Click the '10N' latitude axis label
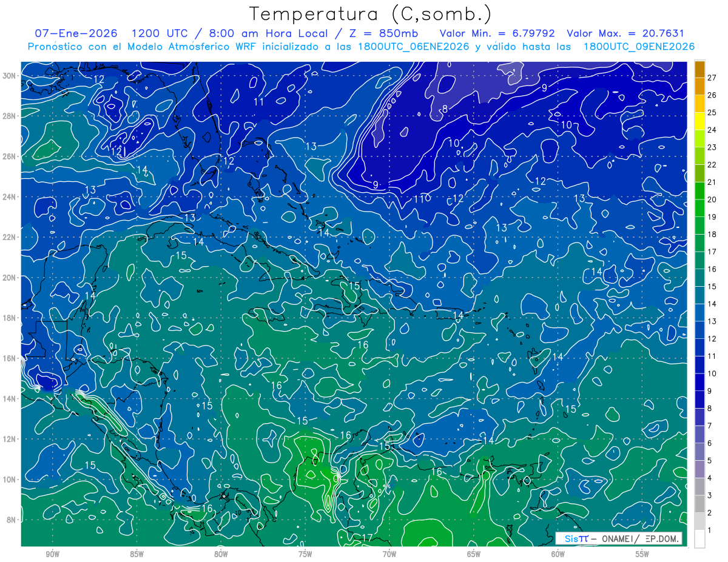 click(x=10, y=480)
